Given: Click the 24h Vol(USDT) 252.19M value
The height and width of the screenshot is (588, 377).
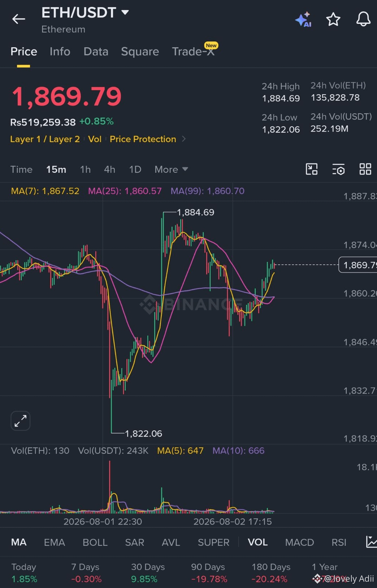Looking at the screenshot, I should 329,129.
